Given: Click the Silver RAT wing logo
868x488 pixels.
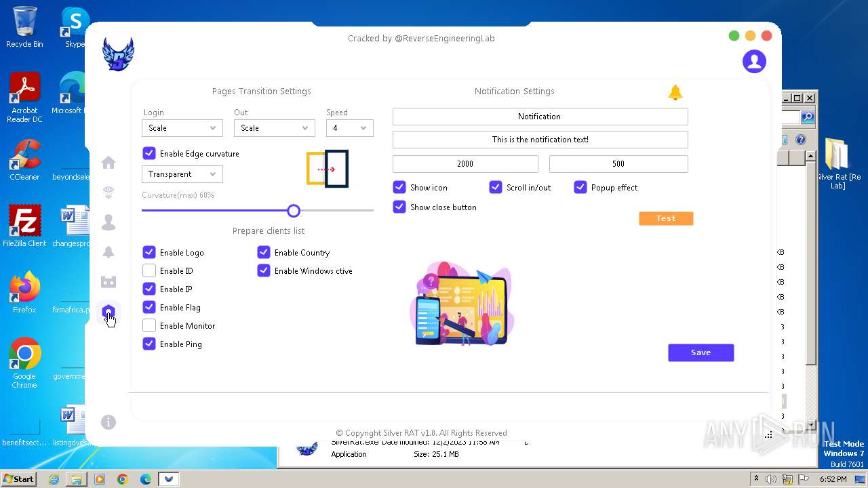Looking at the screenshot, I should click(118, 54).
